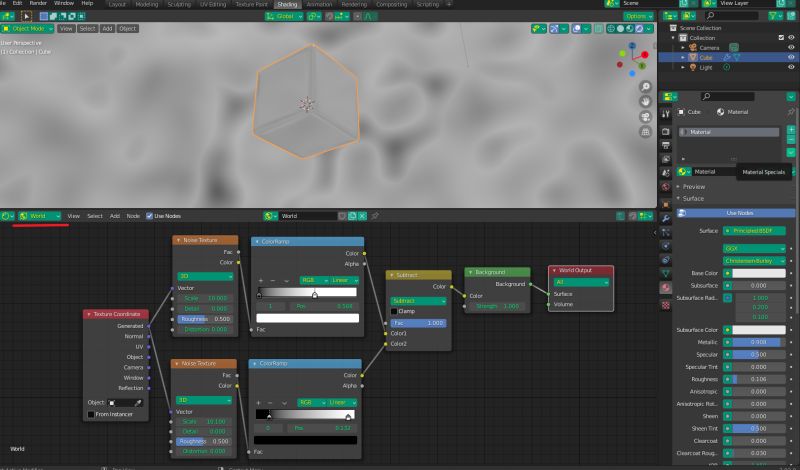Click the Base Color swatch
Image resolution: width=800 pixels, height=470 pixels.
759,273
